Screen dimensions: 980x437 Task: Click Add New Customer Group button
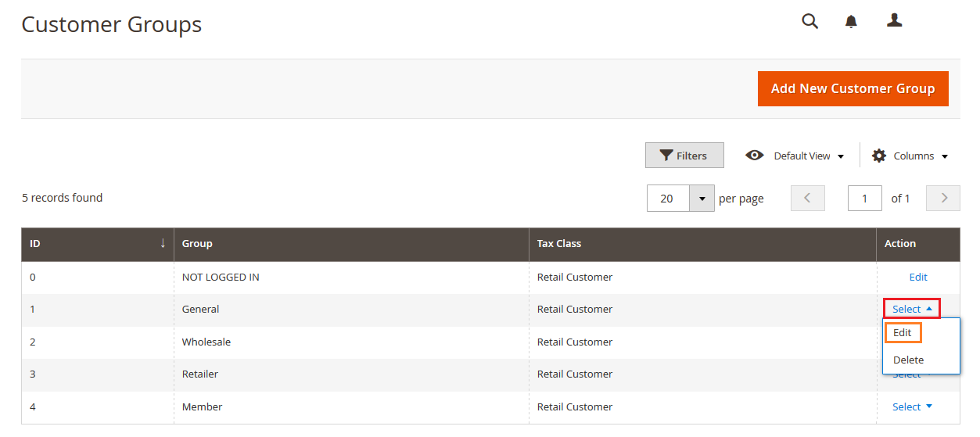853,88
